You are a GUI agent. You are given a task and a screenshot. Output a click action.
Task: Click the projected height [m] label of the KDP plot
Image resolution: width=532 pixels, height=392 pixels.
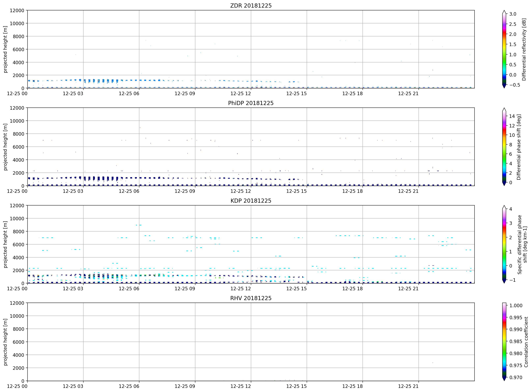[x=5, y=244]
